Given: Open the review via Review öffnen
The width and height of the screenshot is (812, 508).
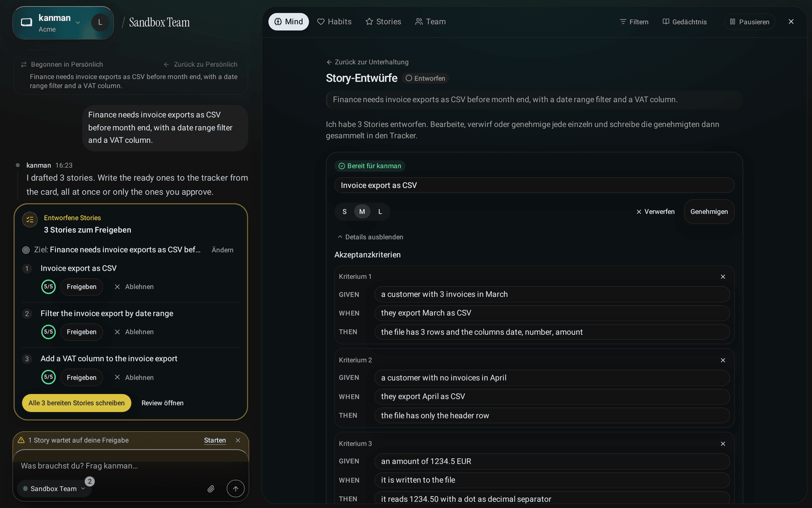Looking at the screenshot, I should 162,403.
